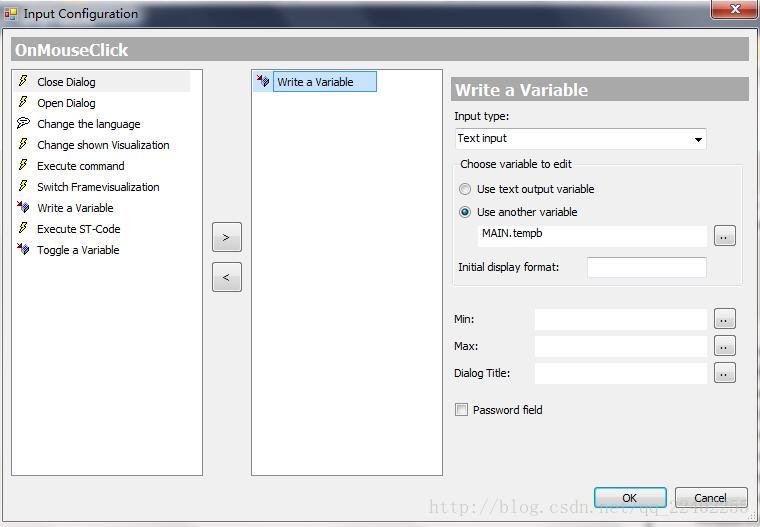Select Change shown Visualization action
The image size is (760, 527).
tap(103, 145)
